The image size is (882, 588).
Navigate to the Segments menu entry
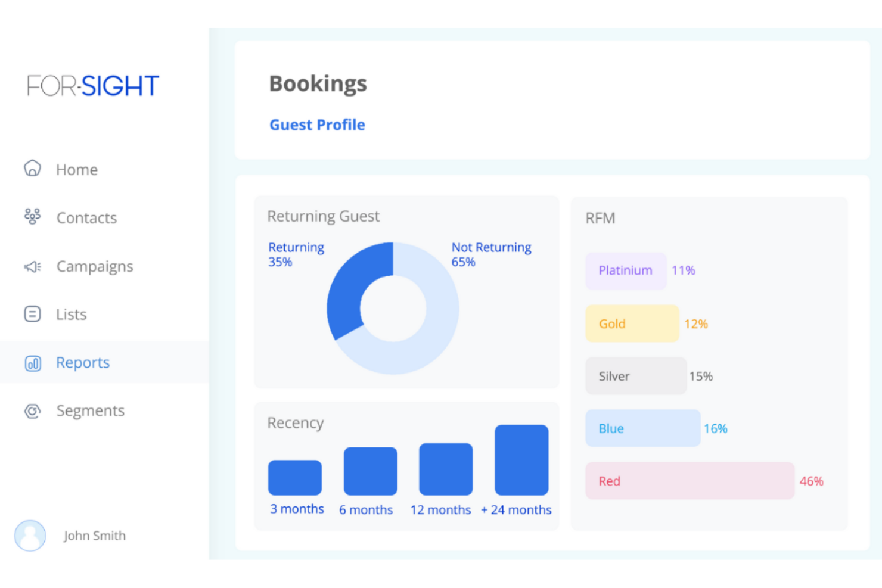90,411
